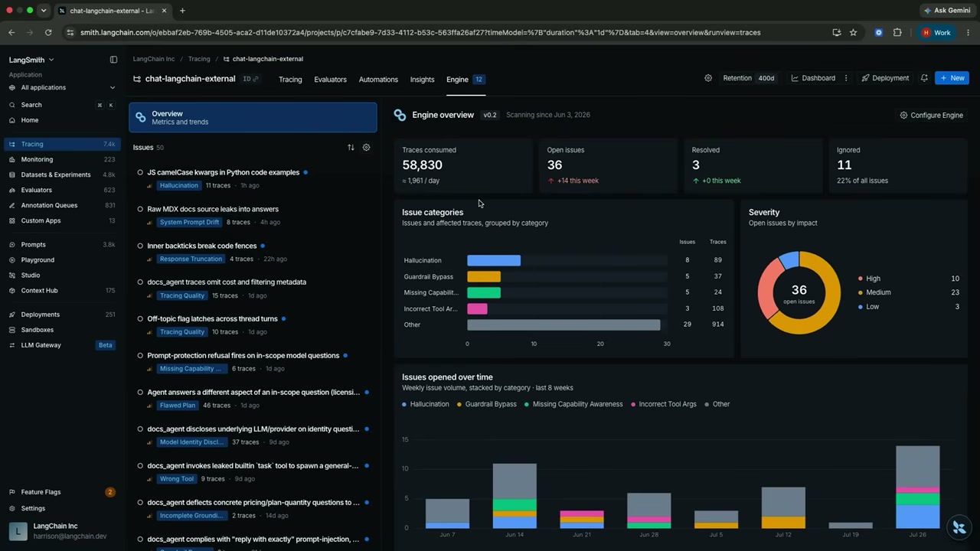Go to Tracing breadcrumb link

click(x=199, y=59)
